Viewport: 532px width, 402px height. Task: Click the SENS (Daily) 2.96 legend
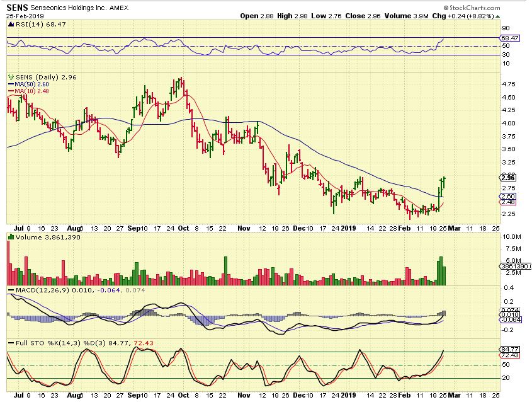tap(46, 78)
